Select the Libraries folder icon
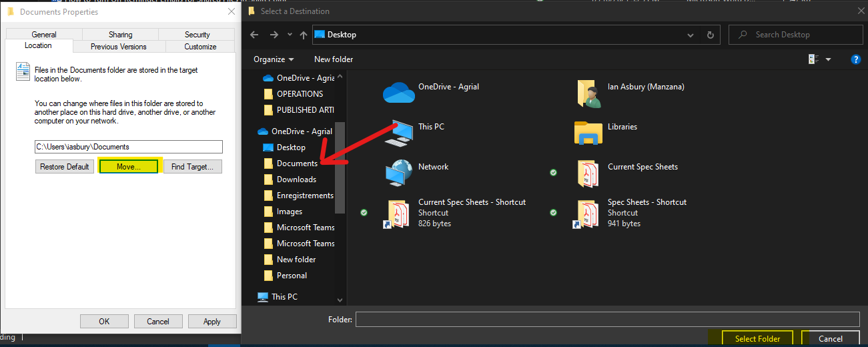 pyautogui.click(x=588, y=133)
